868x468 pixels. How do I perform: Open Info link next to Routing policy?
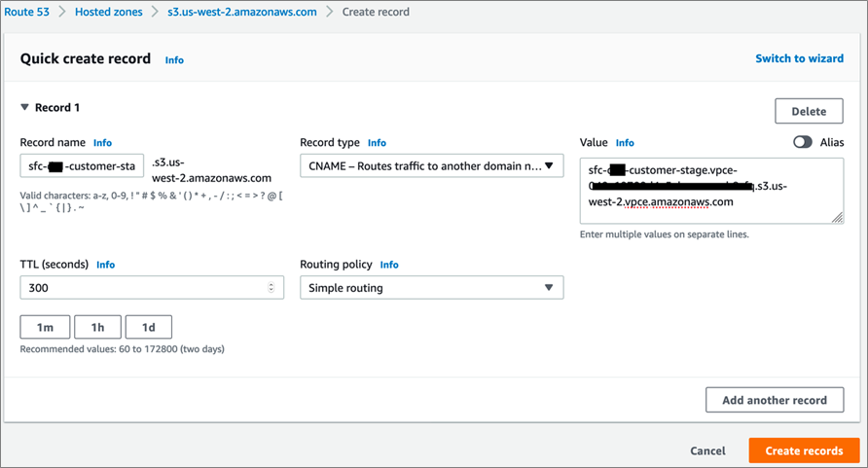pyautogui.click(x=389, y=265)
